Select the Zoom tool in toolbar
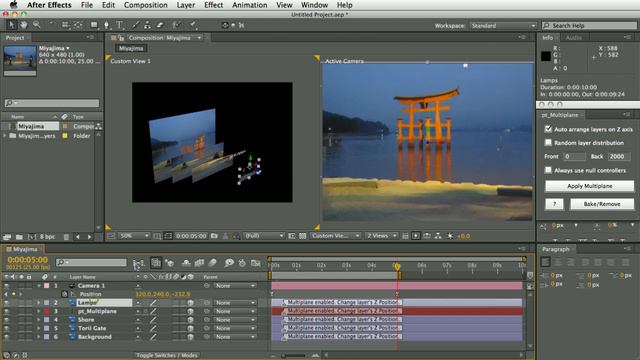The width and height of the screenshot is (640, 360). (36, 25)
